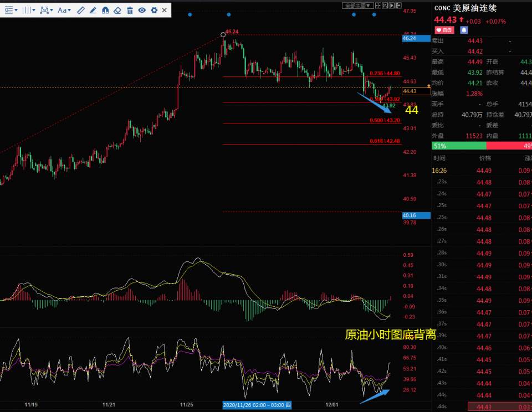
Task: Click the 11/25 date on time axis
Action: (x=187, y=405)
